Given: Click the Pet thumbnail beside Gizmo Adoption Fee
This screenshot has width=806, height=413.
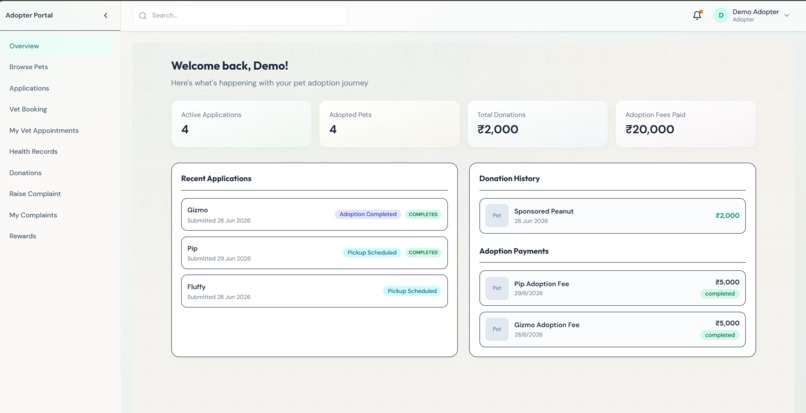Looking at the screenshot, I should pyautogui.click(x=497, y=329).
